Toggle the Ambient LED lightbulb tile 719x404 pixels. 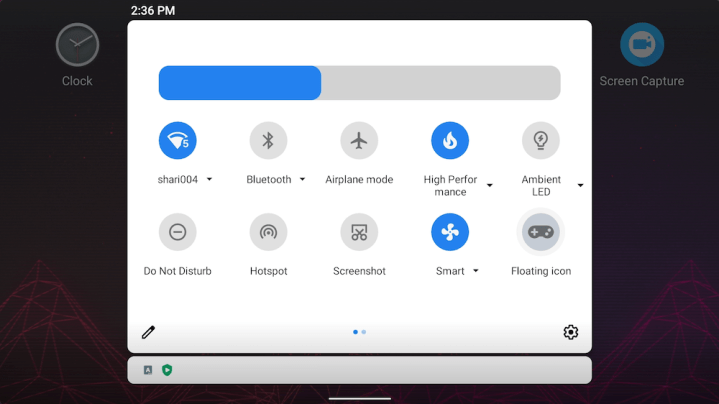click(541, 141)
